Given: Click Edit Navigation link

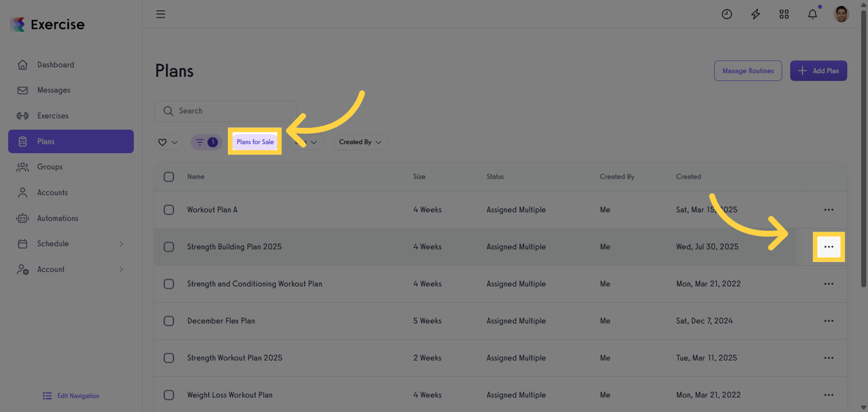Looking at the screenshot, I should [x=71, y=395].
